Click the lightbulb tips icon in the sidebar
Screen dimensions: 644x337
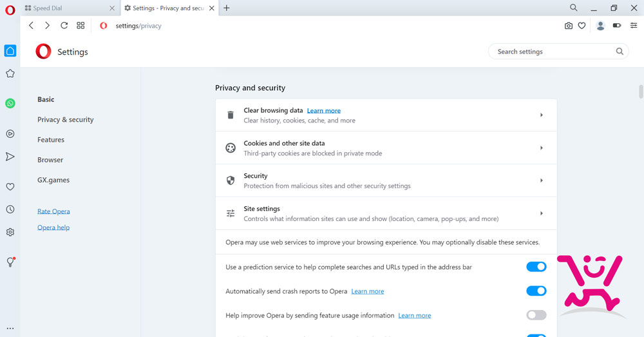(10, 262)
